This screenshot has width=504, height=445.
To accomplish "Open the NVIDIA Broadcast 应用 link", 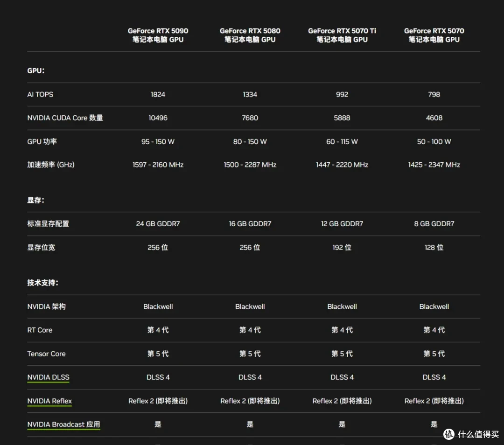I will (x=63, y=424).
